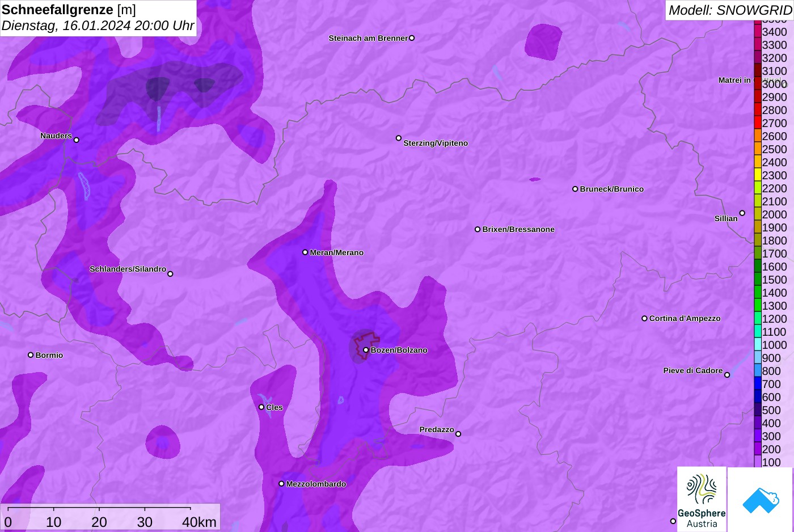Click the legend value '1200'
The width and height of the screenshot is (794, 532).
point(775,319)
